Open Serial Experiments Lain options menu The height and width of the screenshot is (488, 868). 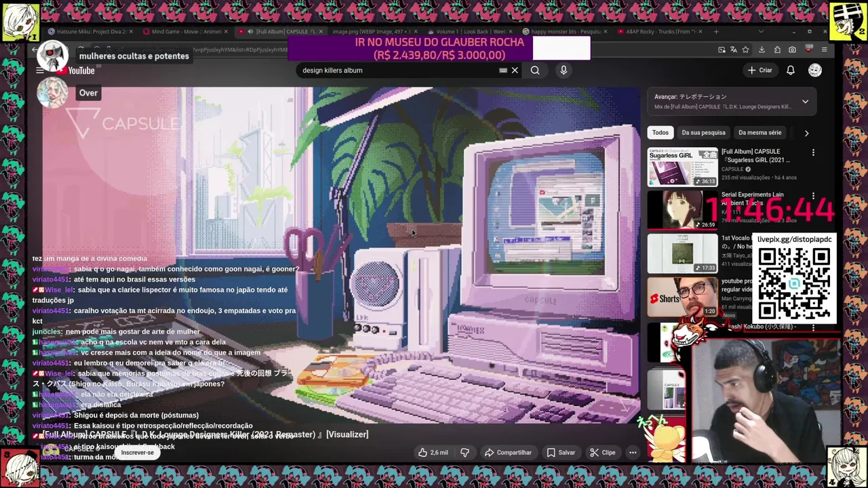(x=813, y=196)
